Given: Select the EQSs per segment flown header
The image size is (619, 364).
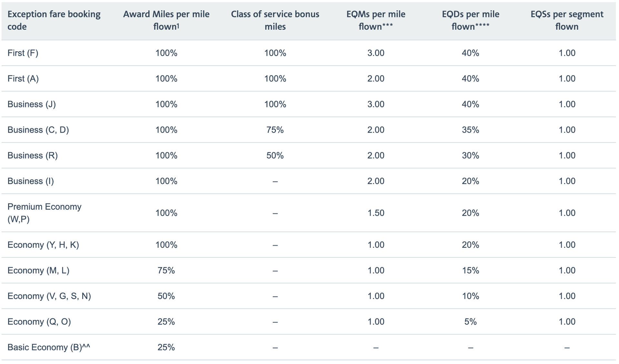Looking at the screenshot, I should coord(567,20).
